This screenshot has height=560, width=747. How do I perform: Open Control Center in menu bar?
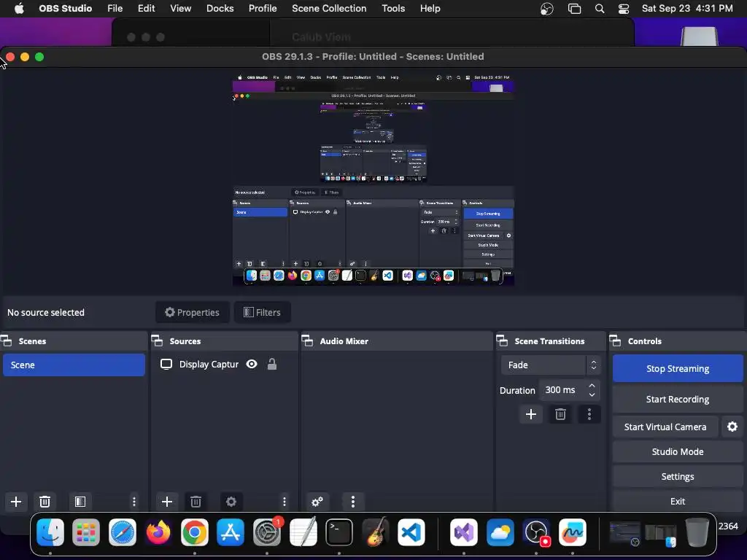(624, 9)
